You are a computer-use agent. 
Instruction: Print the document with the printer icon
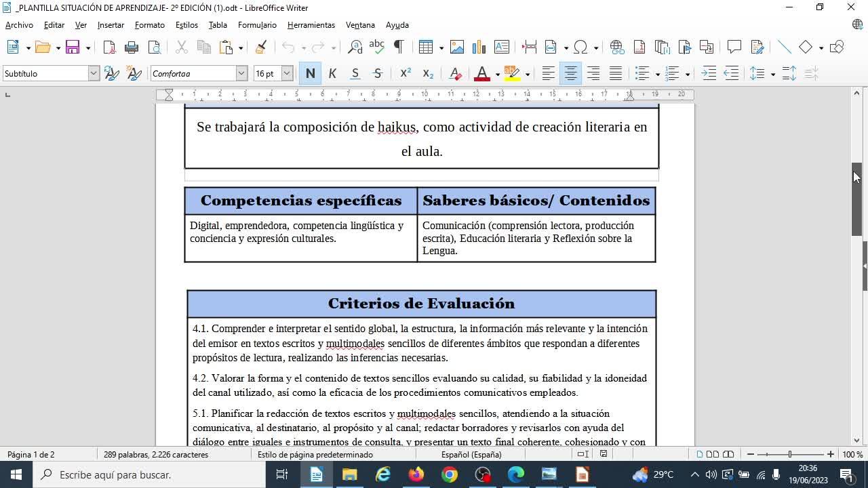[x=132, y=47]
